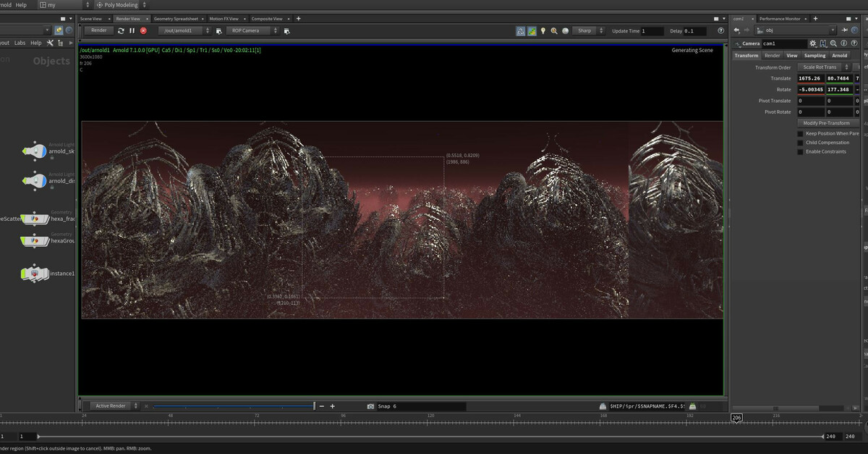The image size is (868, 454).
Task: Select the render region tool icon
Action: pyautogui.click(x=519, y=30)
